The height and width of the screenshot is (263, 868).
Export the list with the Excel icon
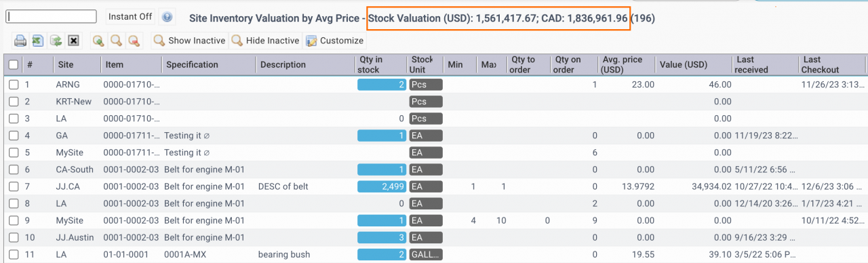[38, 41]
